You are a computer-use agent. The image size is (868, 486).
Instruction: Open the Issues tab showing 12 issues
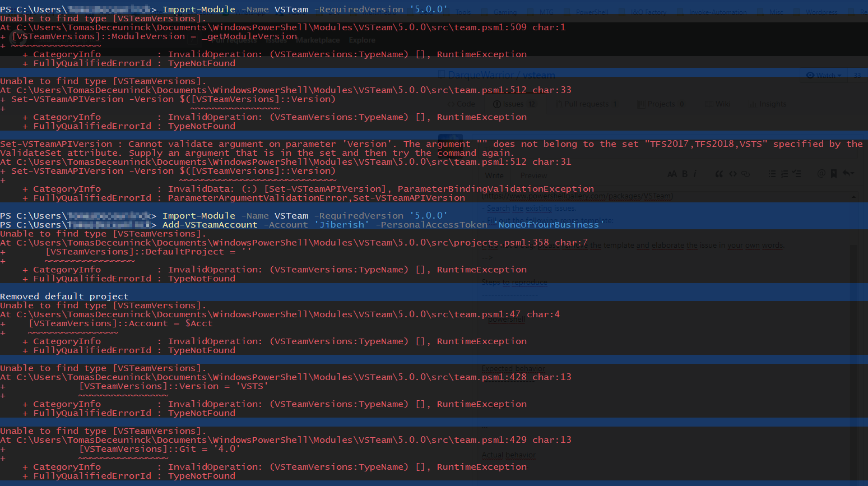514,104
